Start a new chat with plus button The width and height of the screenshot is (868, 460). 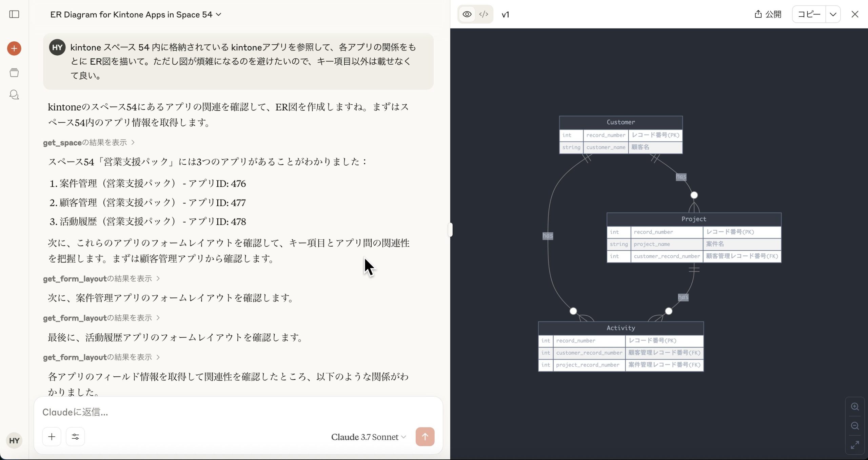(x=14, y=48)
